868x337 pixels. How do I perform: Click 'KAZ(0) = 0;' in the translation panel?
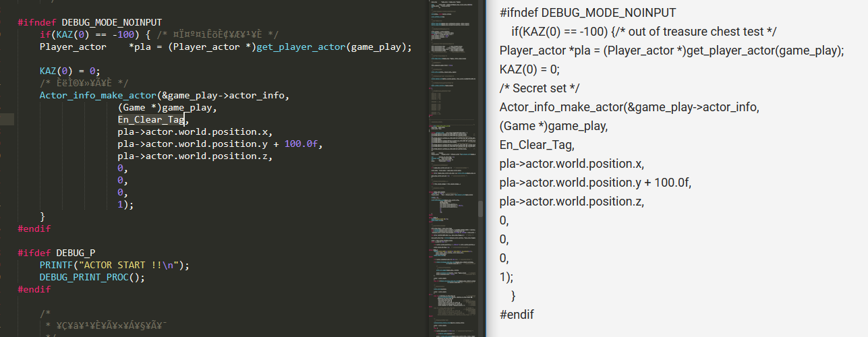(530, 69)
